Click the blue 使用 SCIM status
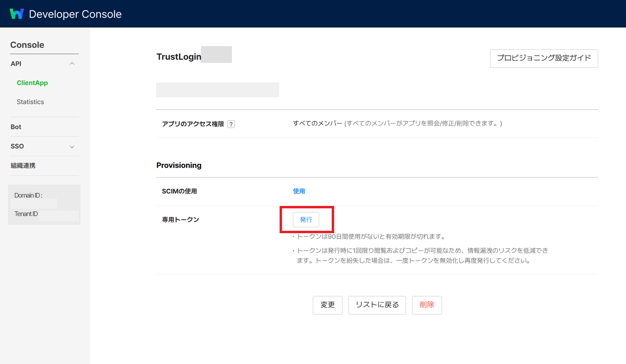The height and width of the screenshot is (364, 626). pos(299,191)
